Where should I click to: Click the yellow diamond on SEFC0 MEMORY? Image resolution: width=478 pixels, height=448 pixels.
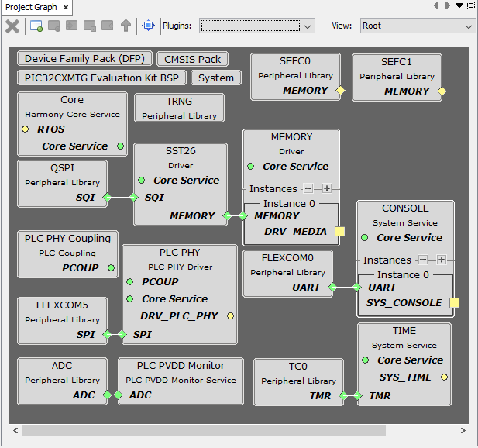click(x=339, y=91)
